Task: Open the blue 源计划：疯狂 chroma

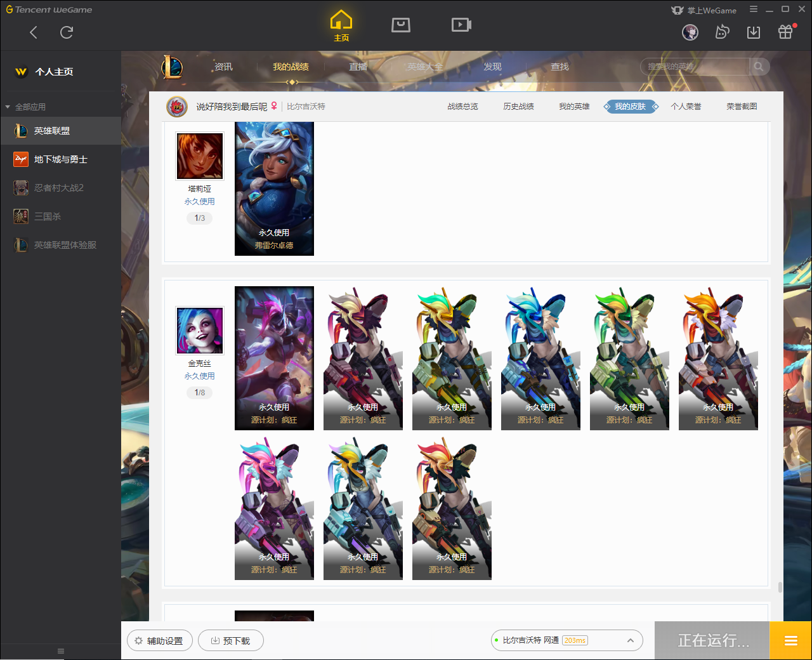Action: (x=540, y=358)
